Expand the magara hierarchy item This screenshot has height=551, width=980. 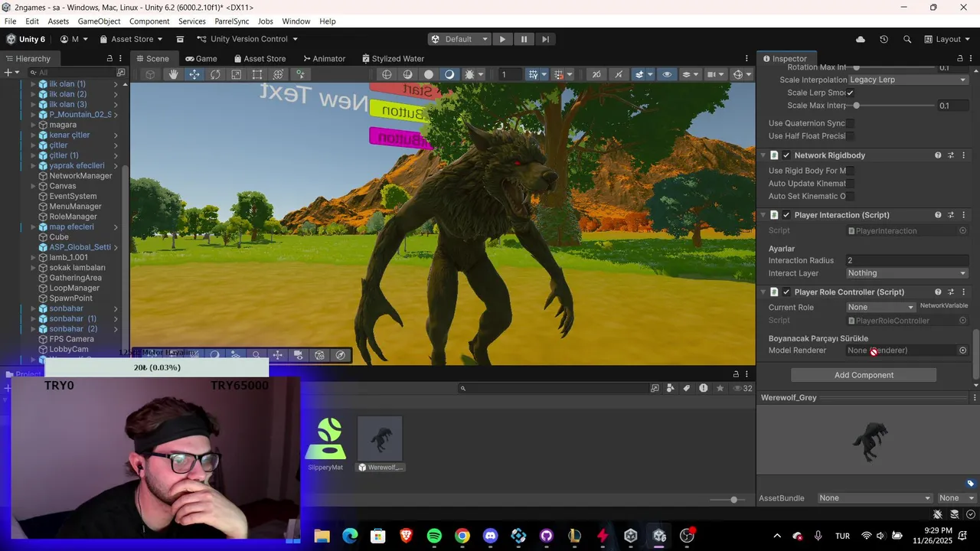coord(33,125)
